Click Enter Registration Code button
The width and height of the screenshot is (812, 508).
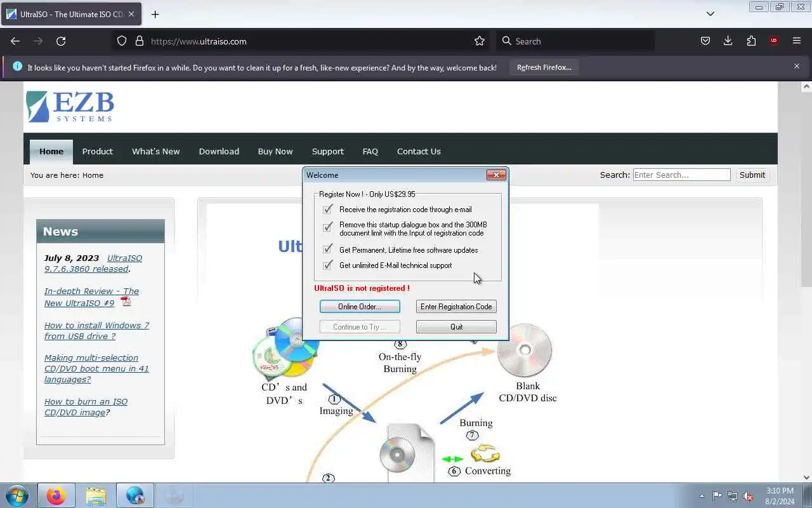coord(456,307)
